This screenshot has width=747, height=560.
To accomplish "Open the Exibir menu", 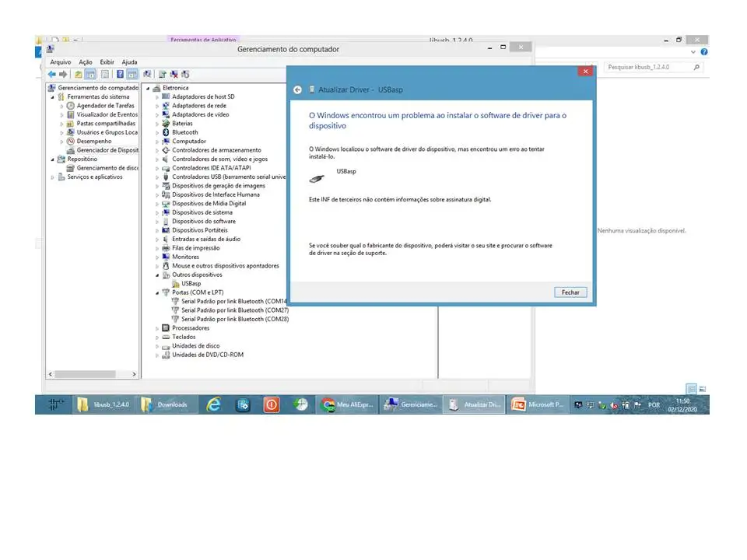I will click(x=107, y=62).
